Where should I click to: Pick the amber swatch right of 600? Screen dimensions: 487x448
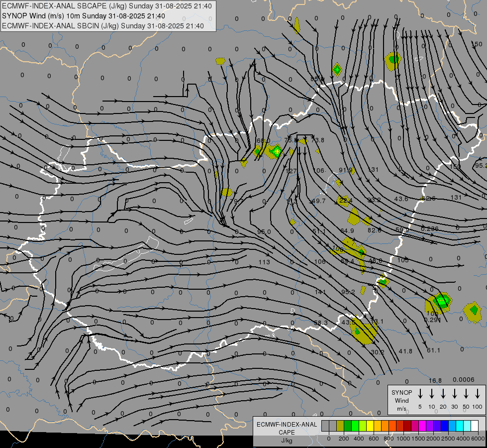[x=378, y=426]
